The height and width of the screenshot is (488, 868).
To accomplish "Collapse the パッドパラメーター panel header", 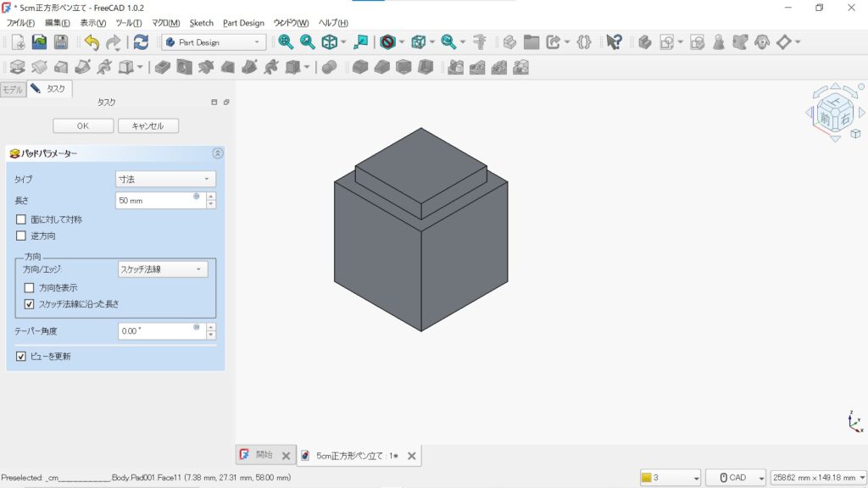I will (x=217, y=153).
